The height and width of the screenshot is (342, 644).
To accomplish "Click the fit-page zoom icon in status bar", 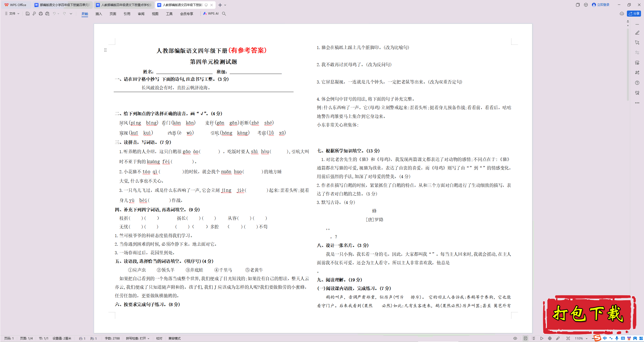I will (x=568, y=338).
